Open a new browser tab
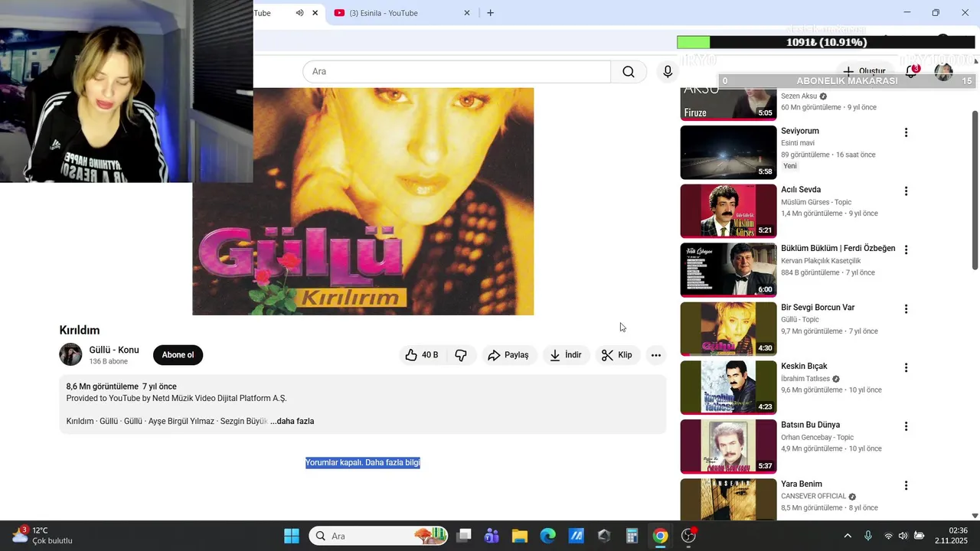The height and width of the screenshot is (551, 980). tap(490, 13)
